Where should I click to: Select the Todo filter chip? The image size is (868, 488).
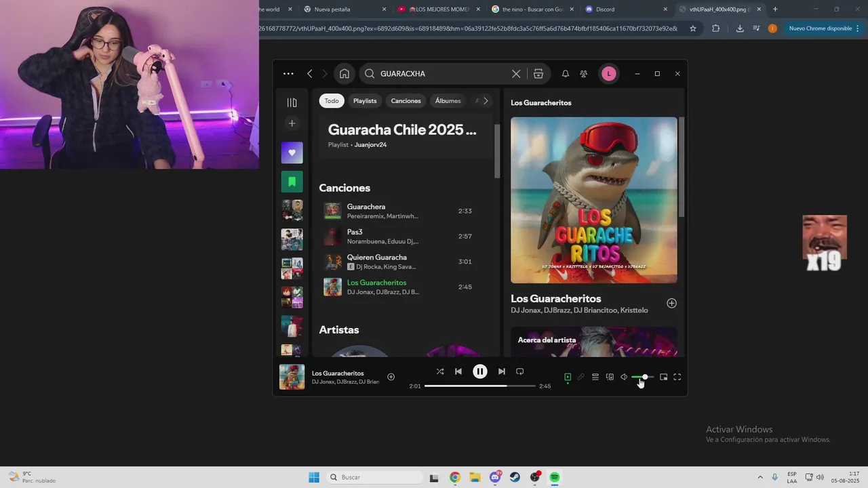point(332,101)
